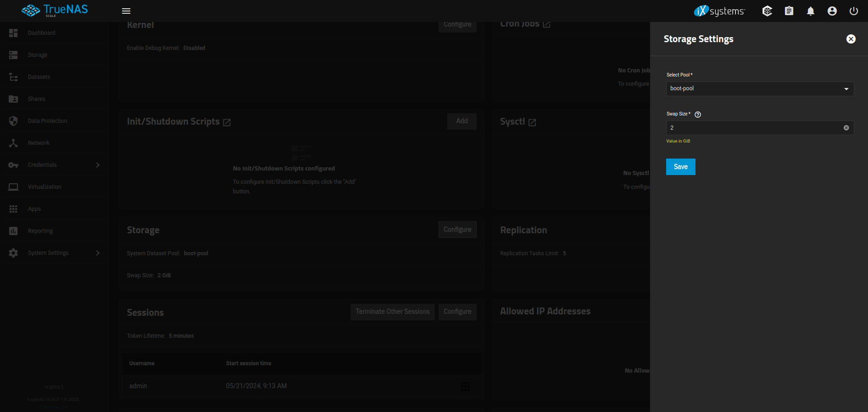The width and height of the screenshot is (868, 412).
Task: Go to Dashboard in sidebar
Action: click(41, 33)
